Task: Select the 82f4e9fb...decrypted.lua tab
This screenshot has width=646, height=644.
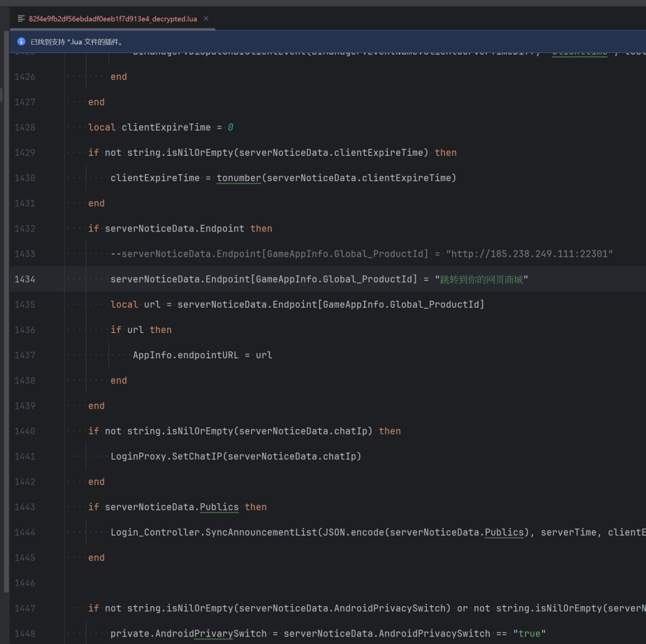Action: pos(112,19)
